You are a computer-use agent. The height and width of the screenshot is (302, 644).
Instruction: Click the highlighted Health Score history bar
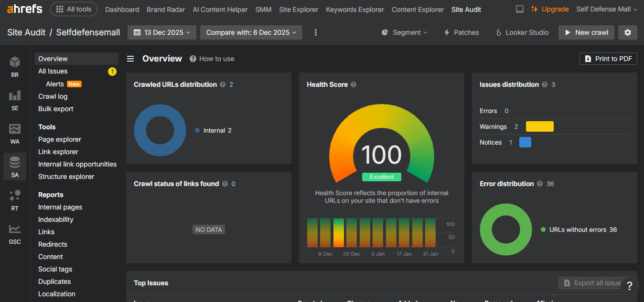[339, 233]
